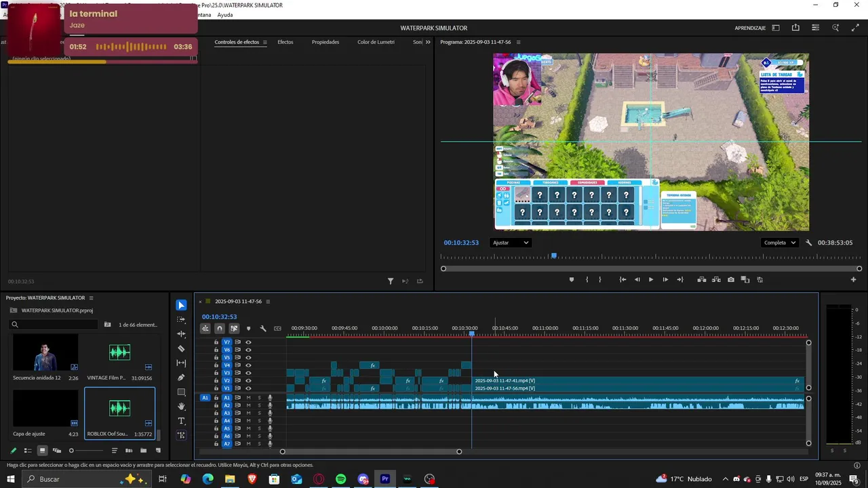Select the Rectangle tool
The image size is (868, 488).
click(181, 392)
